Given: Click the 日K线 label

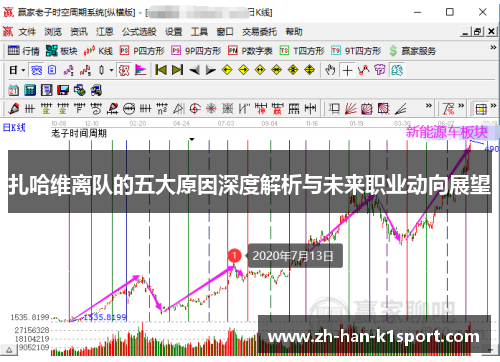Looking at the screenshot, I should (x=14, y=127).
